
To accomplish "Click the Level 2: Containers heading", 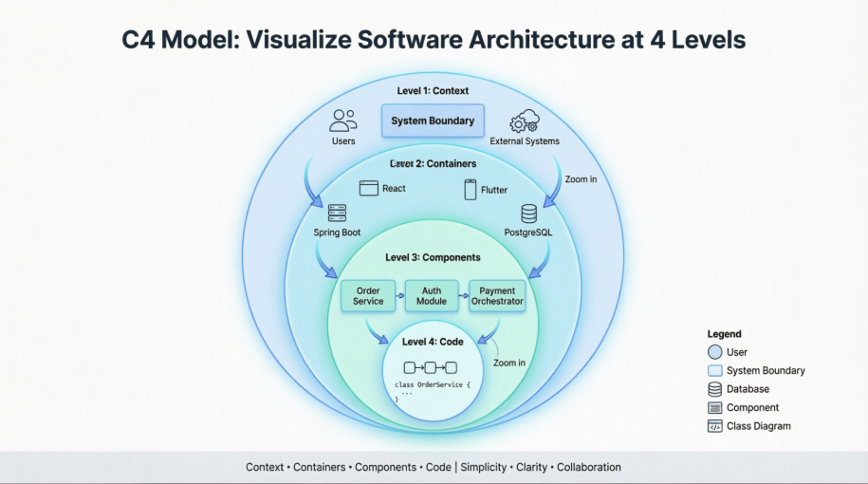I will click(433, 163).
